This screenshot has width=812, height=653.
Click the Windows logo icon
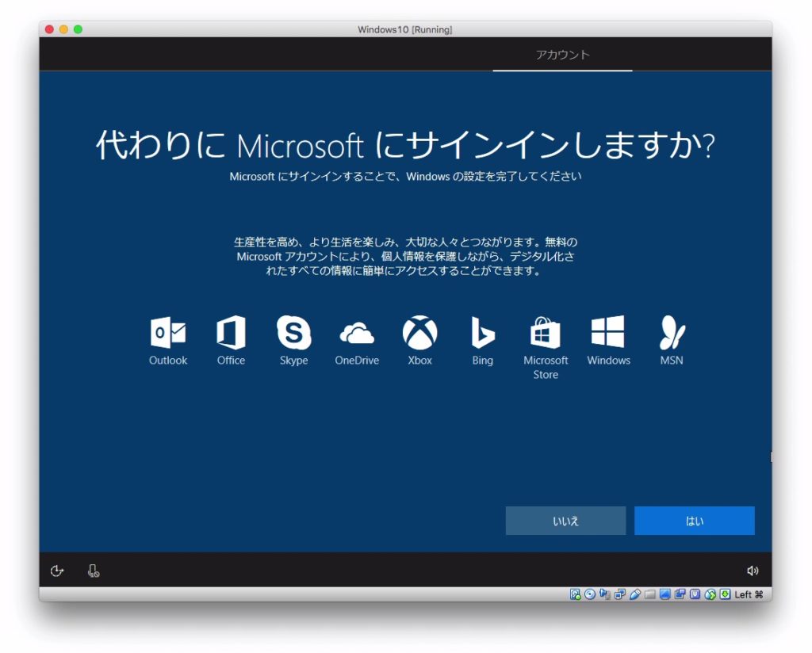(x=608, y=332)
